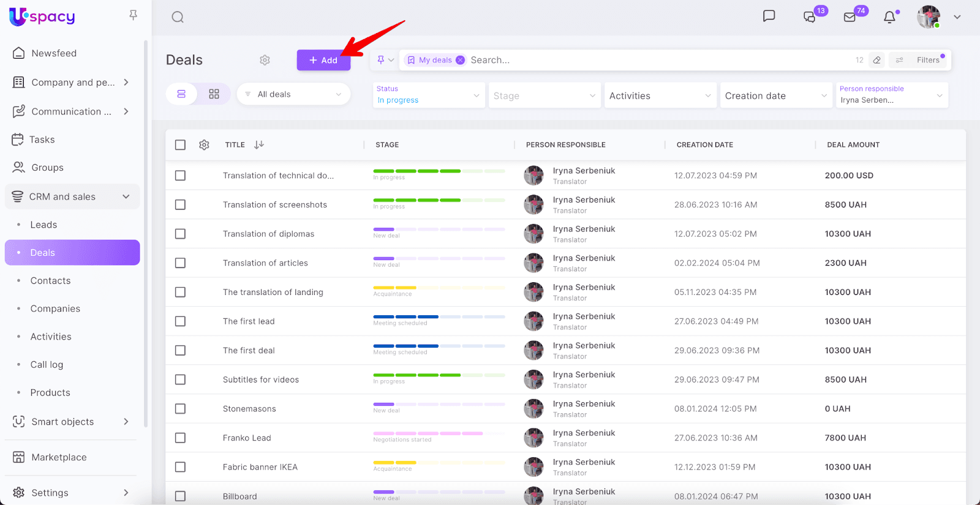Open the Status In progress dropdown

point(428,95)
